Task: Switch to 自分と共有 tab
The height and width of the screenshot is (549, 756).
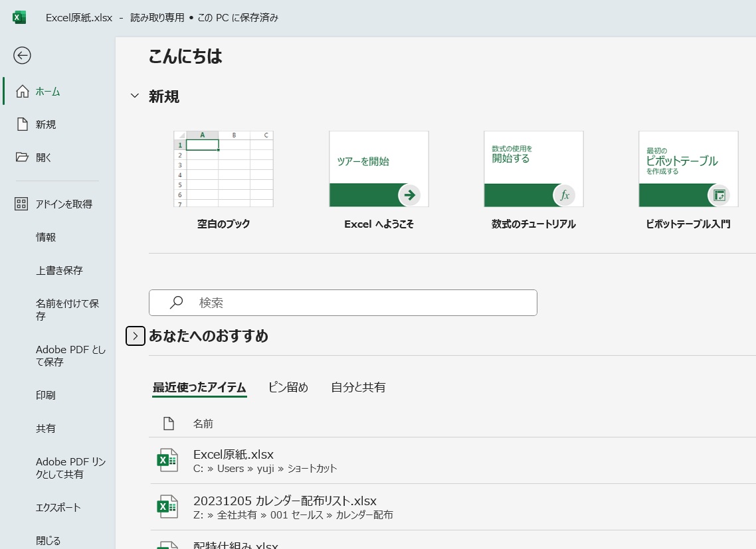Action: pos(358,387)
